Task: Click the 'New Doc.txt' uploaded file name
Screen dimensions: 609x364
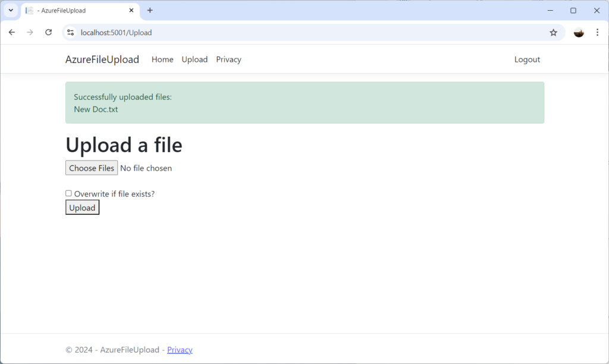Action: click(96, 109)
